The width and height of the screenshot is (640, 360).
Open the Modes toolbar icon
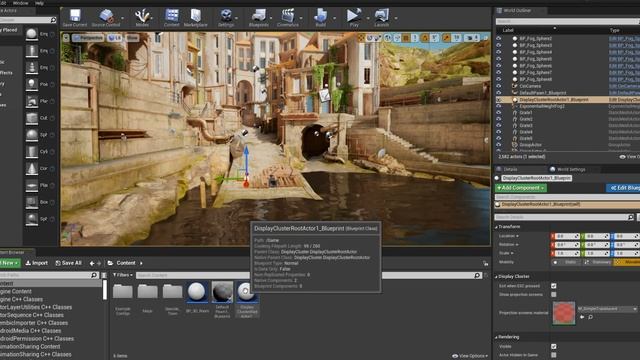[142, 18]
